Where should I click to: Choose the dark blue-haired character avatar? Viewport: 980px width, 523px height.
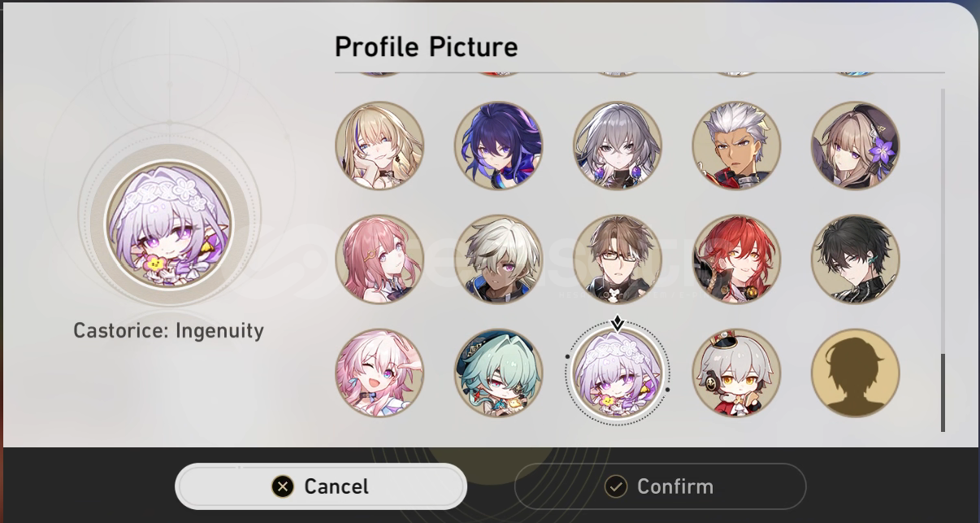[498, 146]
